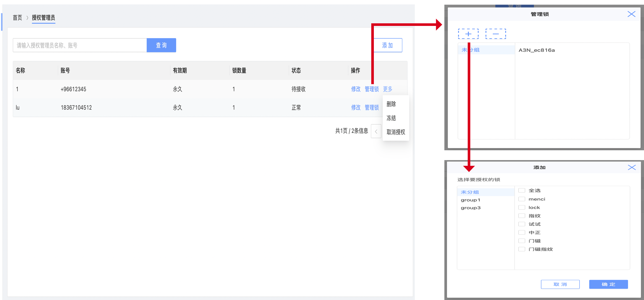Open 更多 dropdown for first row
The width and height of the screenshot is (644, 300).
click(388, 89)
